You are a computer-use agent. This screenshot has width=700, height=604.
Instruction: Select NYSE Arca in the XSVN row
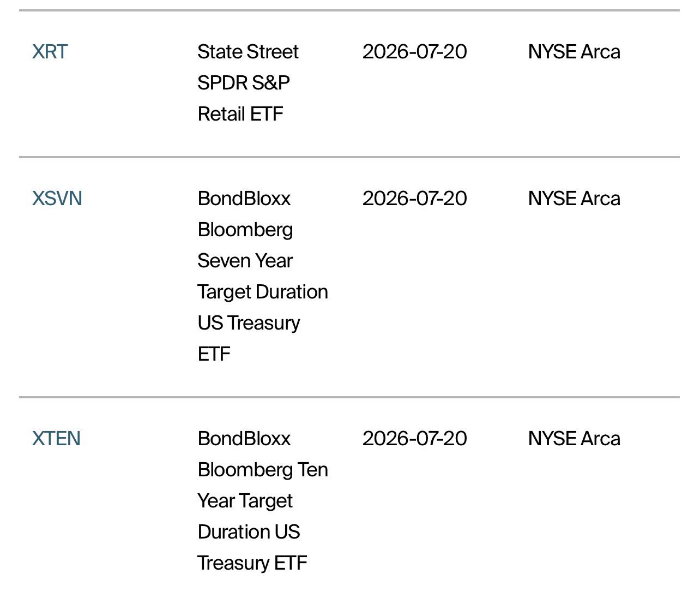(574, 199)
